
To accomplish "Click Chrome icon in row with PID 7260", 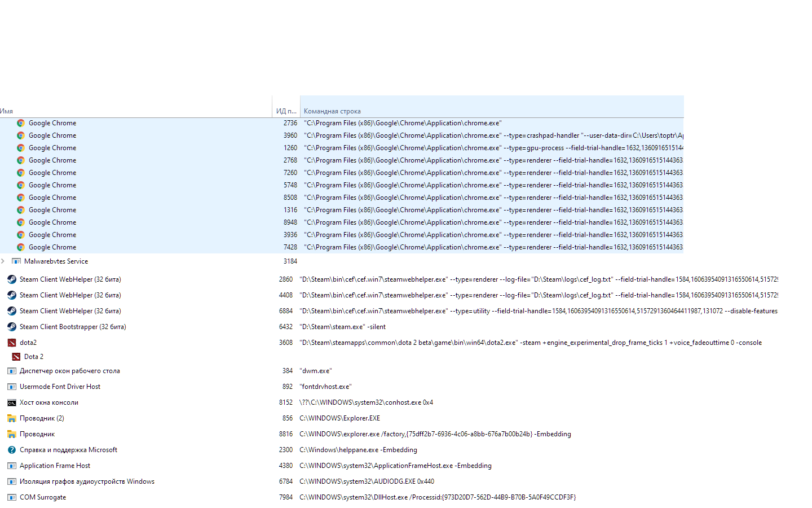I will point(21,173).
